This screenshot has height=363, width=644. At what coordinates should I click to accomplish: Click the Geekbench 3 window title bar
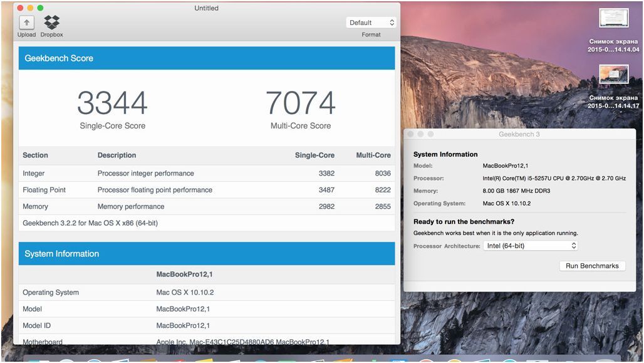tap(519, 134)
